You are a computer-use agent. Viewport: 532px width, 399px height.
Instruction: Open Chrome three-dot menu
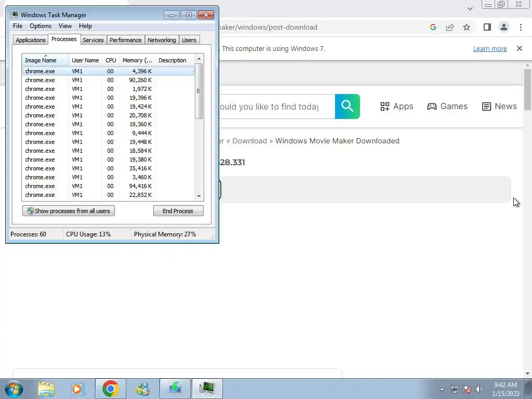click(x=521, y=27)
